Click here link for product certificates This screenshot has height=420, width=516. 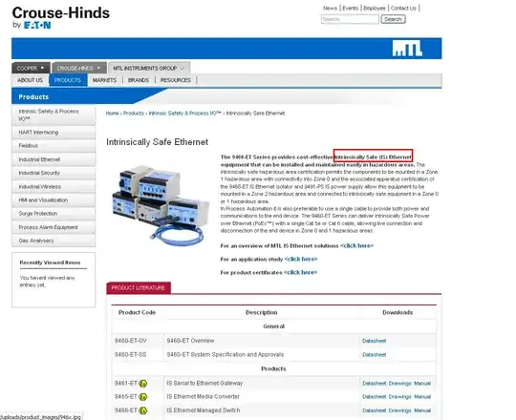point(300,272)
